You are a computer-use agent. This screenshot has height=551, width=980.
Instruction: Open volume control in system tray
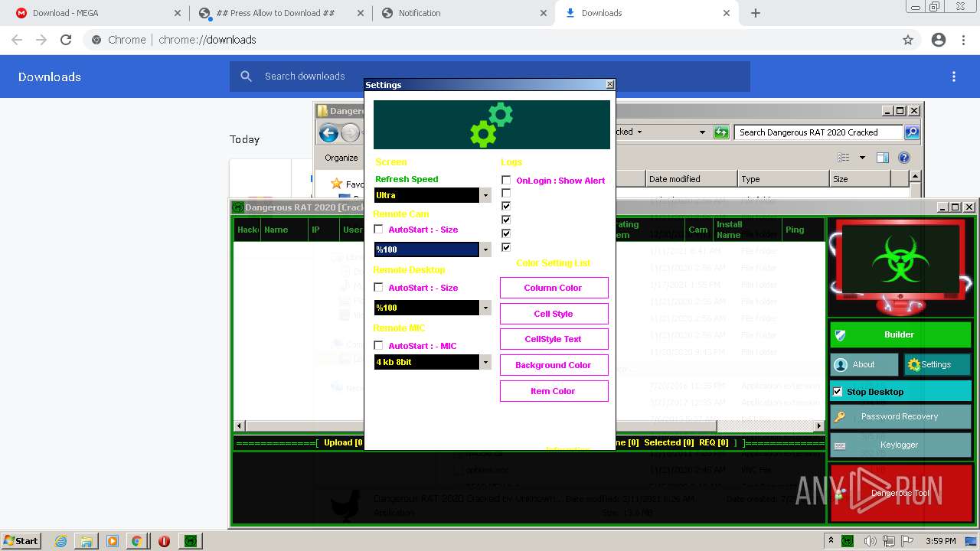click(870, 541)
